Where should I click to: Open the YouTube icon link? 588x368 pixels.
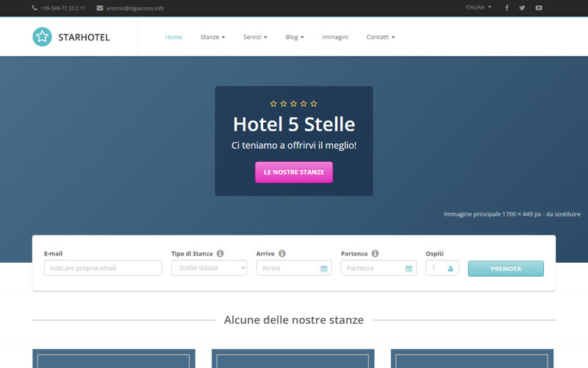point(539,8)
